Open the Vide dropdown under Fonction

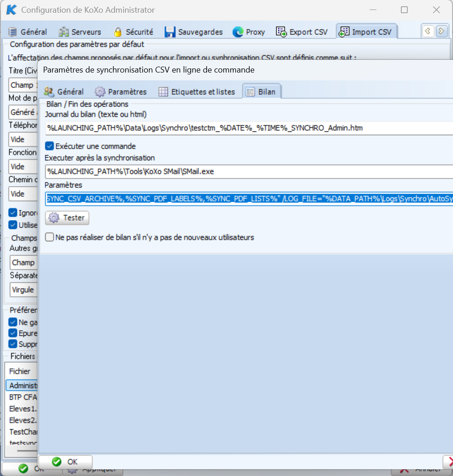pyautogui.click(x=23, y=166)
